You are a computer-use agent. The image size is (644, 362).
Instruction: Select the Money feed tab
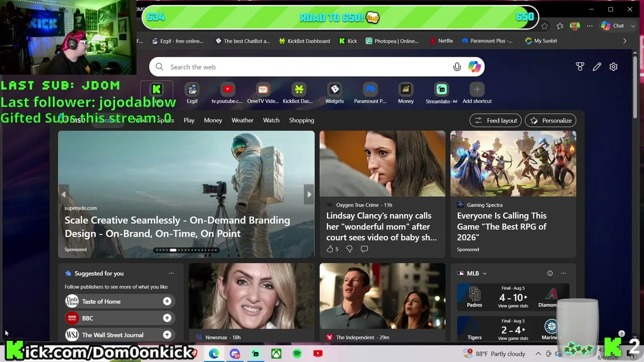213,120
